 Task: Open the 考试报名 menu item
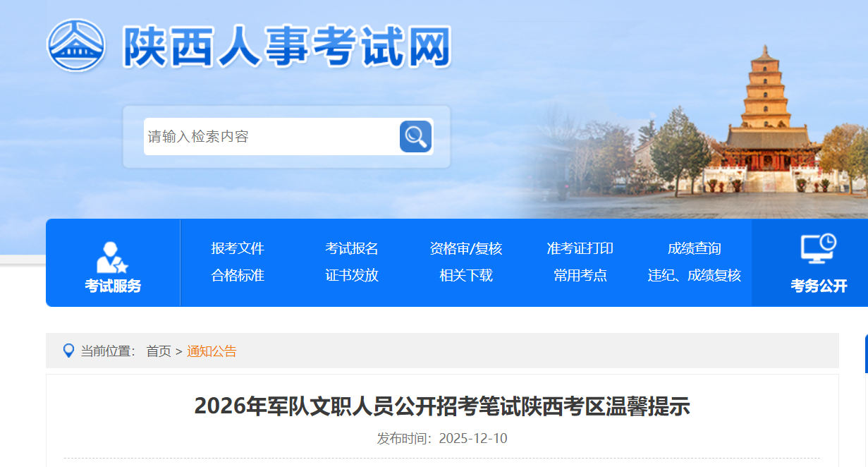click(352, 248)
